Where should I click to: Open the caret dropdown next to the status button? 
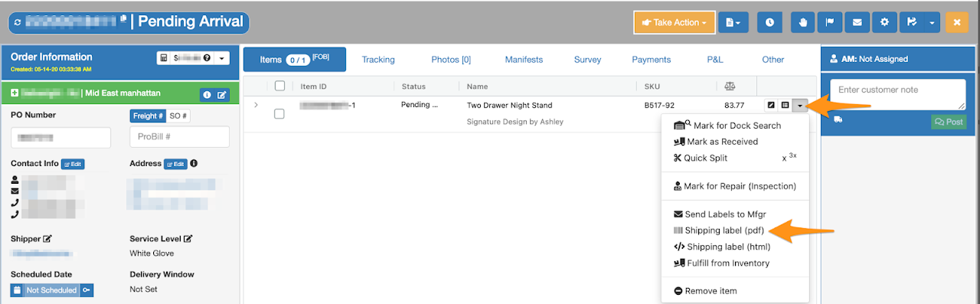(932, 22)
